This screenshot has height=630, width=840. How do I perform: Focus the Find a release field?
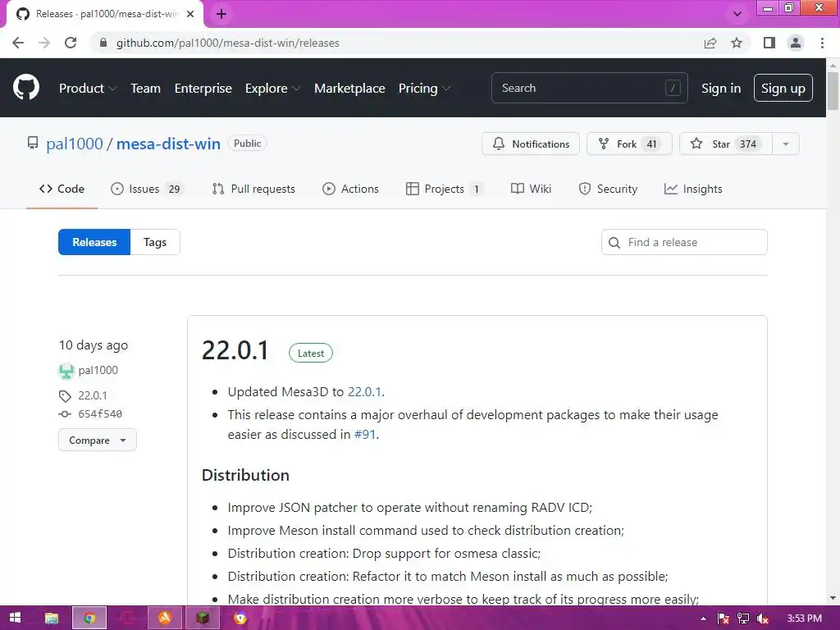tap(684, 242)
